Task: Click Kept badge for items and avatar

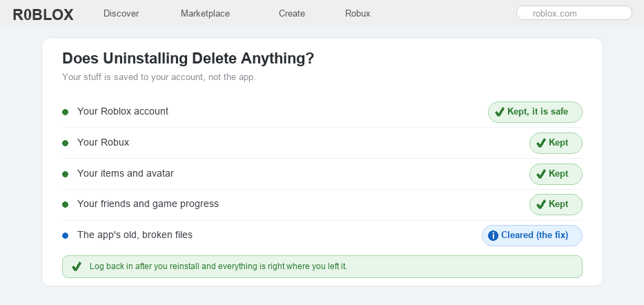Action: [556, 174]
